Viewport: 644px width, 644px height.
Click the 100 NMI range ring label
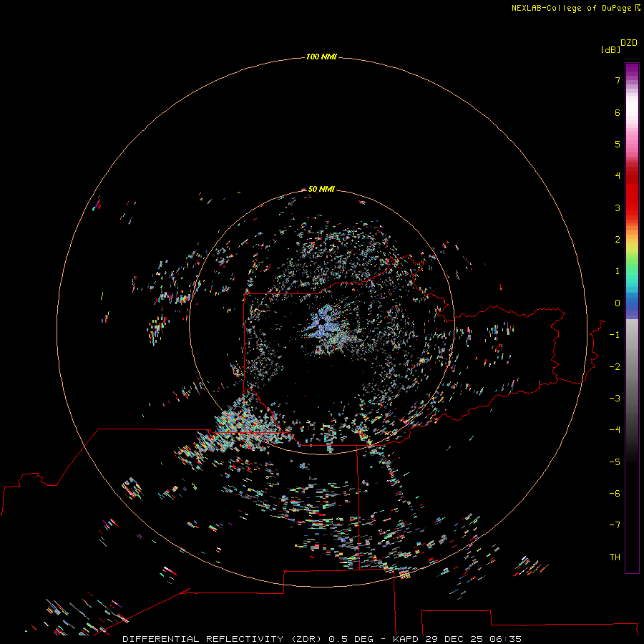click(321, 57)
